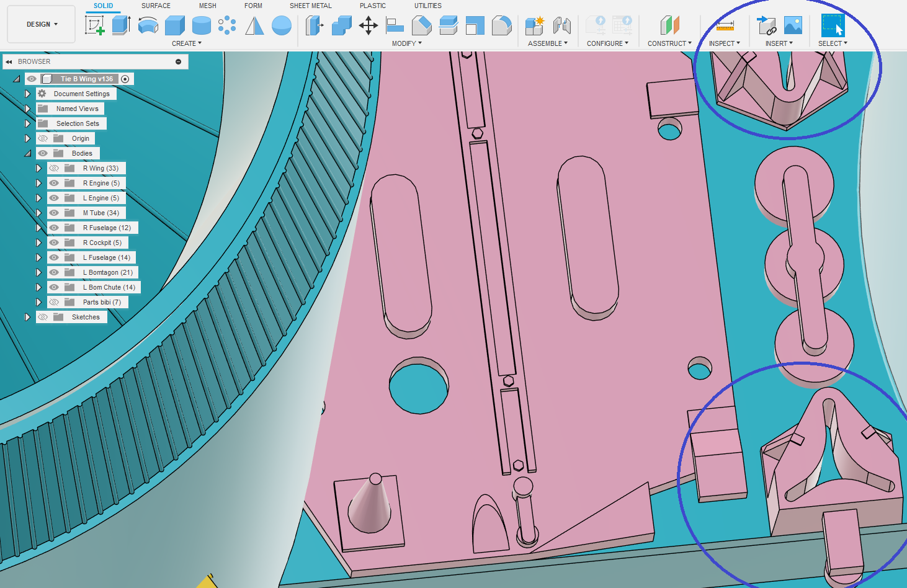Click the plane-sliced box Modify icon
The image size is (907, 588).
click(449, 25)
